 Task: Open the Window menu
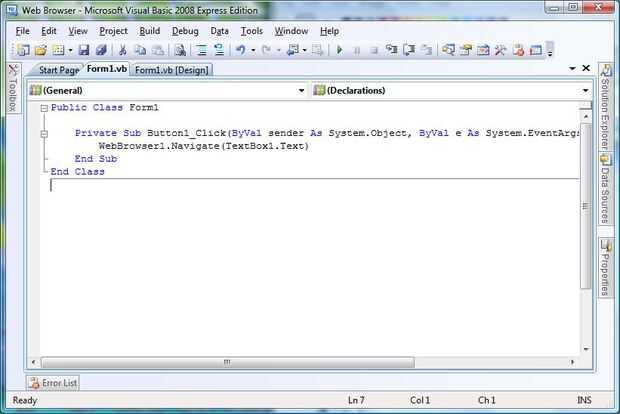tap(291, 31)
